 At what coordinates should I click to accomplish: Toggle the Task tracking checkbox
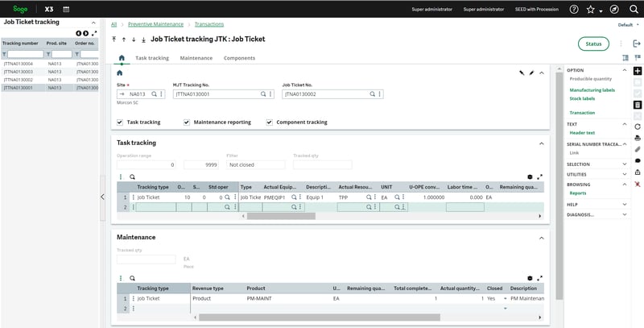[121, 122]
